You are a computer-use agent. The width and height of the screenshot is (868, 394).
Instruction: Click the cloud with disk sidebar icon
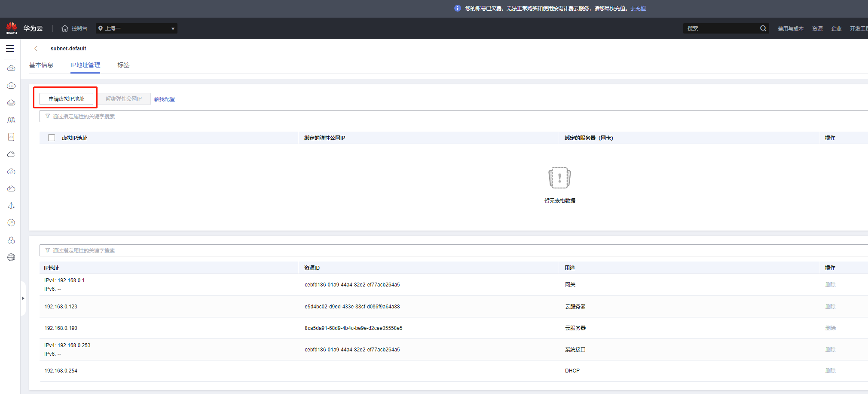click(11, 103)
